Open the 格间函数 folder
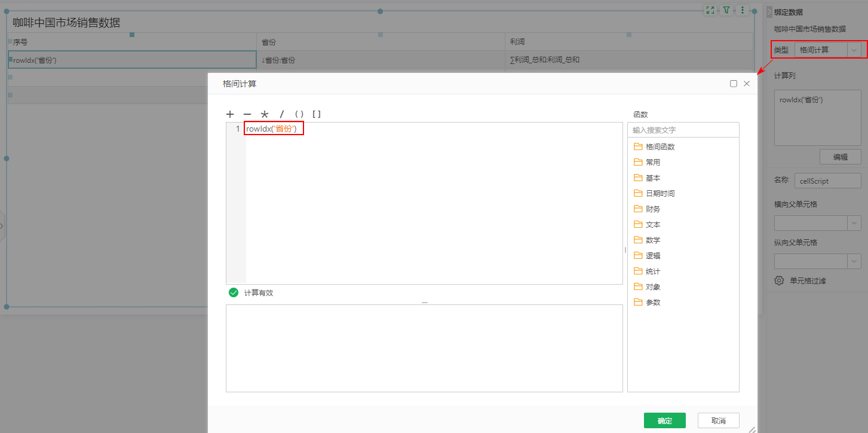 (x=654, y=147)
